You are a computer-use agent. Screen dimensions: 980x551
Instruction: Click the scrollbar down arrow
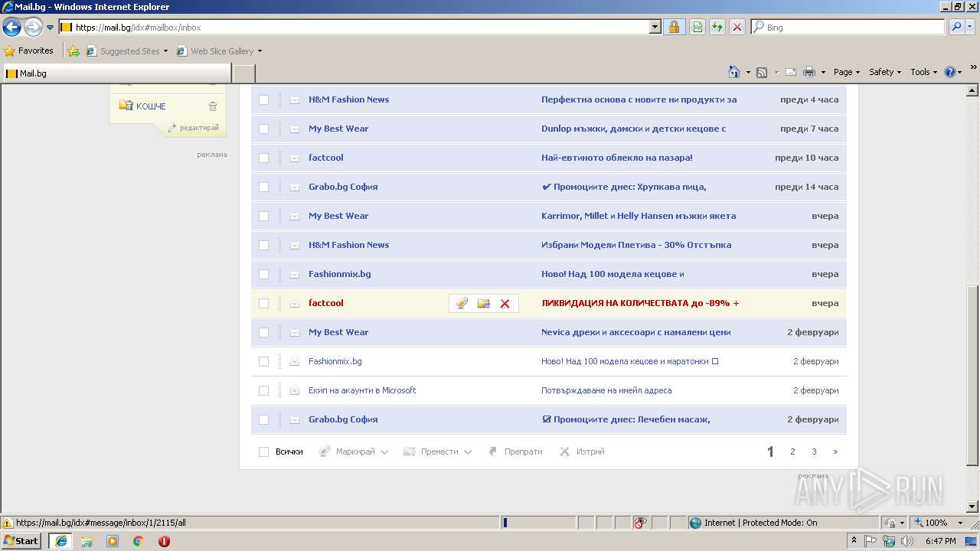coord(972,507)
